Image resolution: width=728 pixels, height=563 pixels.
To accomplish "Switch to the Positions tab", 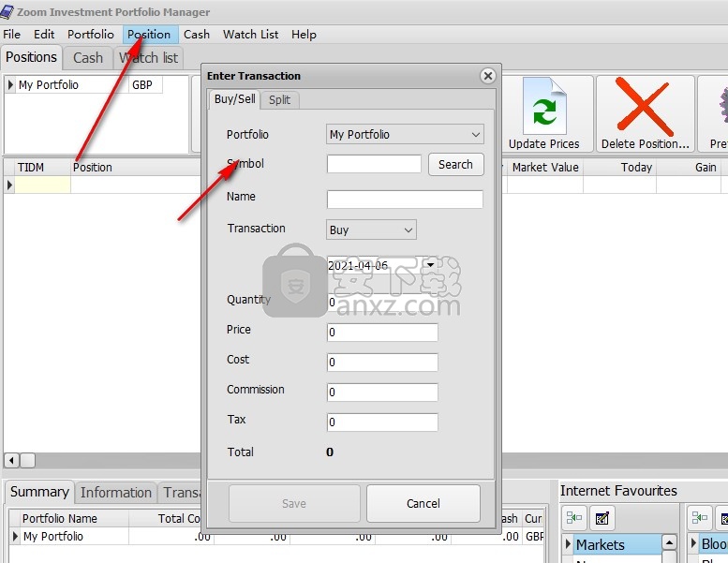I will tap(31, 57).
